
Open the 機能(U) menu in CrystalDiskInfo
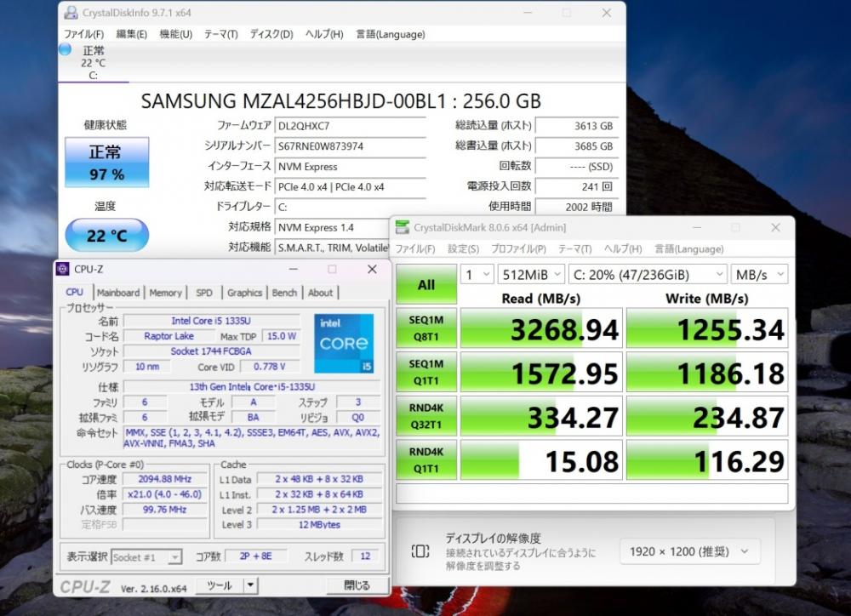coord(176,34)
